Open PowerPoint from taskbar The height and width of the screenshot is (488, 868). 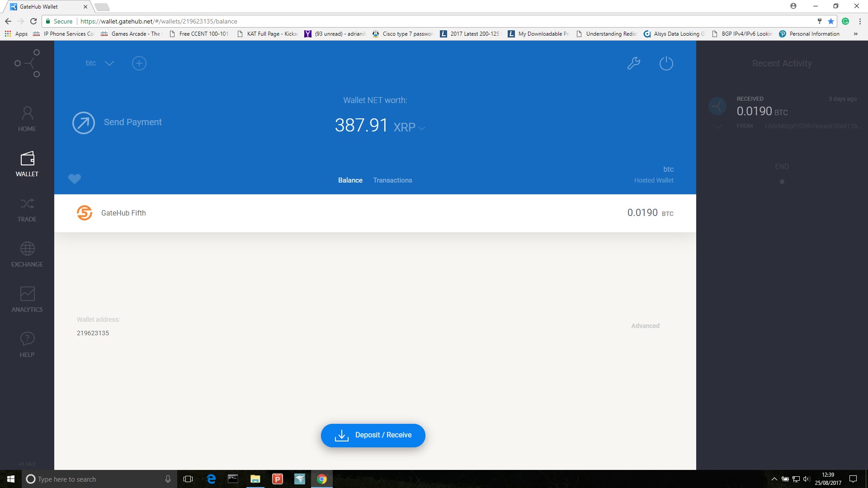(x=278, y=479)
